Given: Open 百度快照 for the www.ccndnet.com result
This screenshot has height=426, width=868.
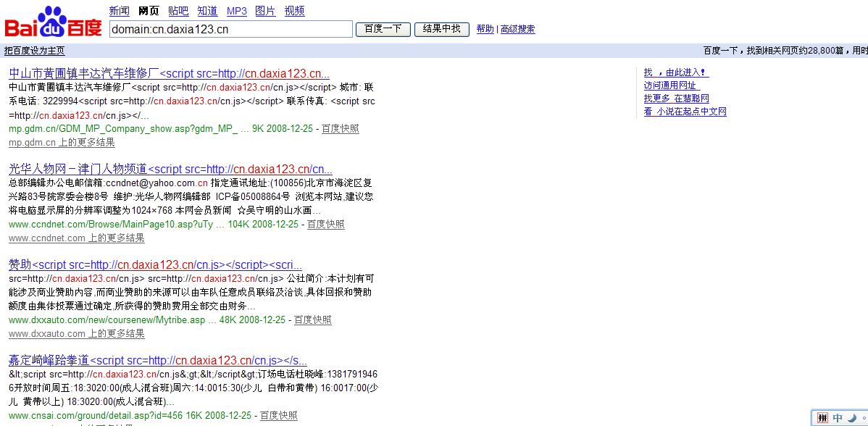Looking at the screenshot, I should pyautogui.click(x=326, y=225).
